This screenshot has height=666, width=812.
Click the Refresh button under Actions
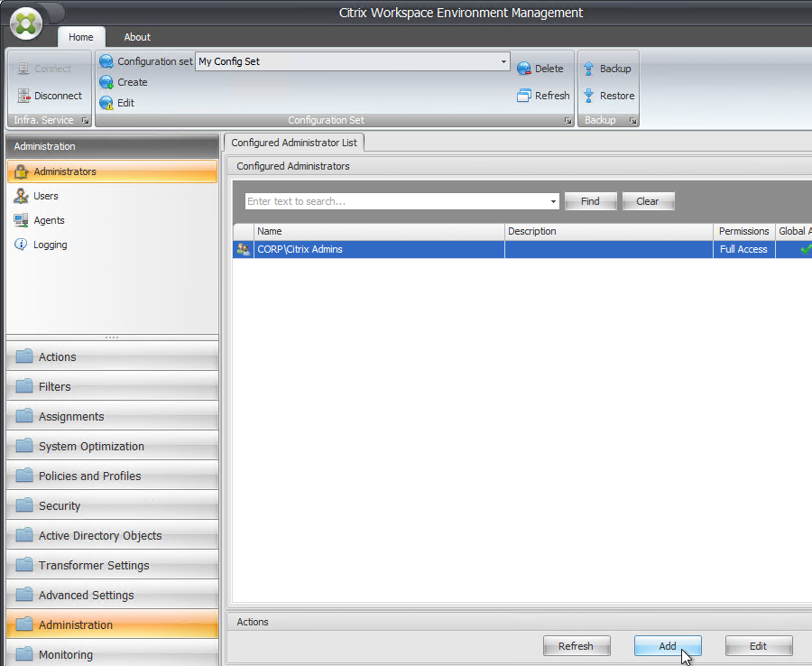coord(577,646)
